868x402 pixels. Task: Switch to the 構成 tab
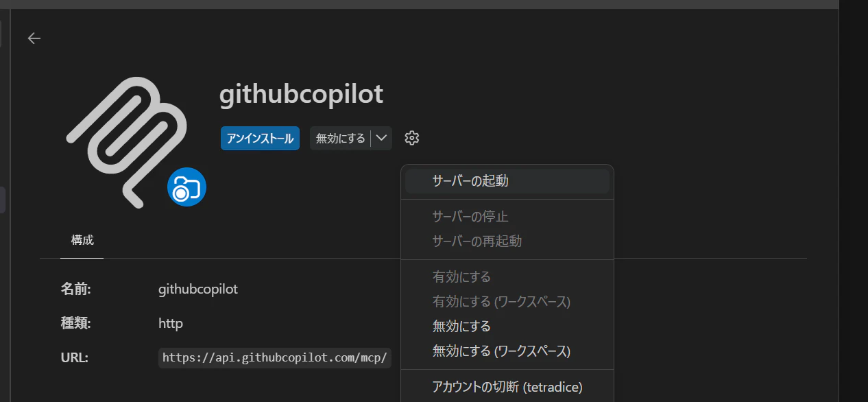coord(82,240)
